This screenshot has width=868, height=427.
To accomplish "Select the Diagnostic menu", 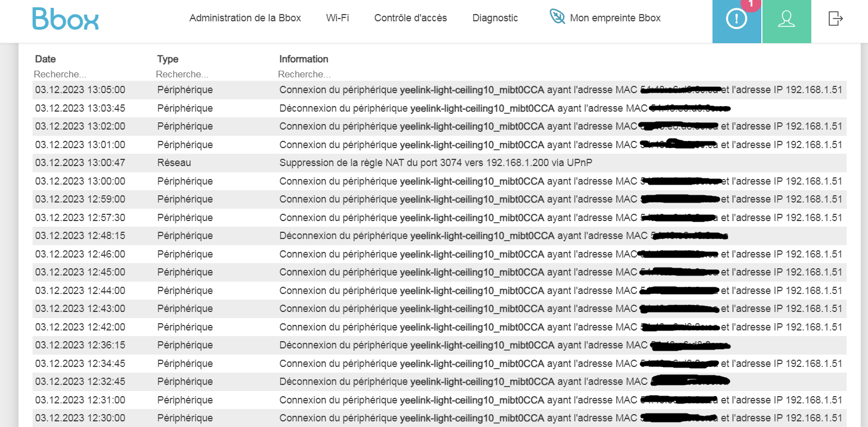I will tap(495, 18).
